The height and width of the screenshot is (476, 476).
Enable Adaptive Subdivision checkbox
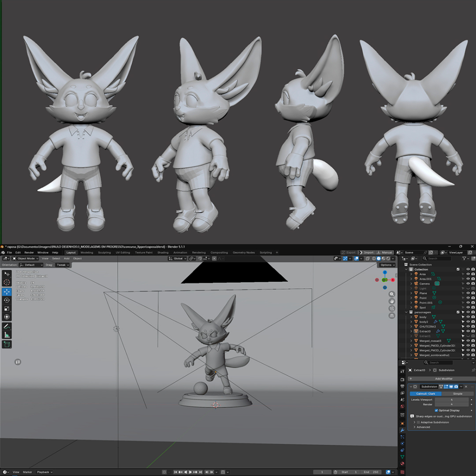click(418, 422)
